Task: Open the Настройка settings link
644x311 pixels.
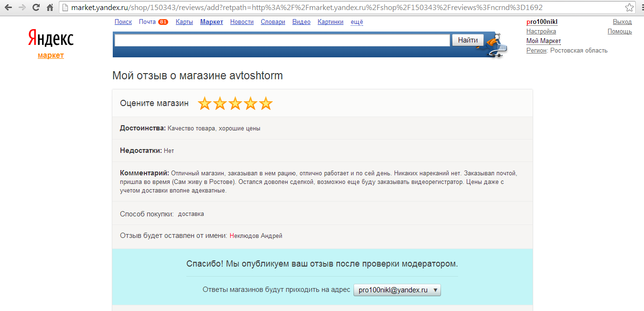Action: click(x=541, y=32)
